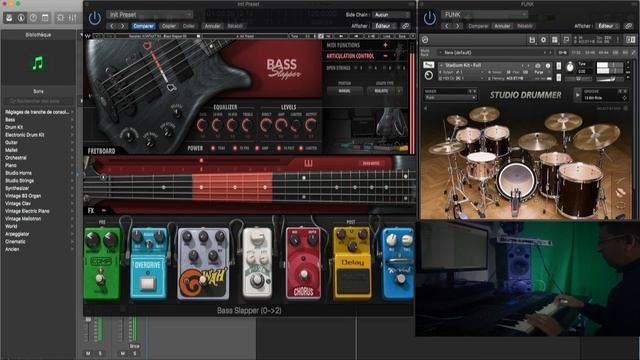Toggle the FX Pre power switch
Viewport: 640px width, 360px height.
coord(235,148)
